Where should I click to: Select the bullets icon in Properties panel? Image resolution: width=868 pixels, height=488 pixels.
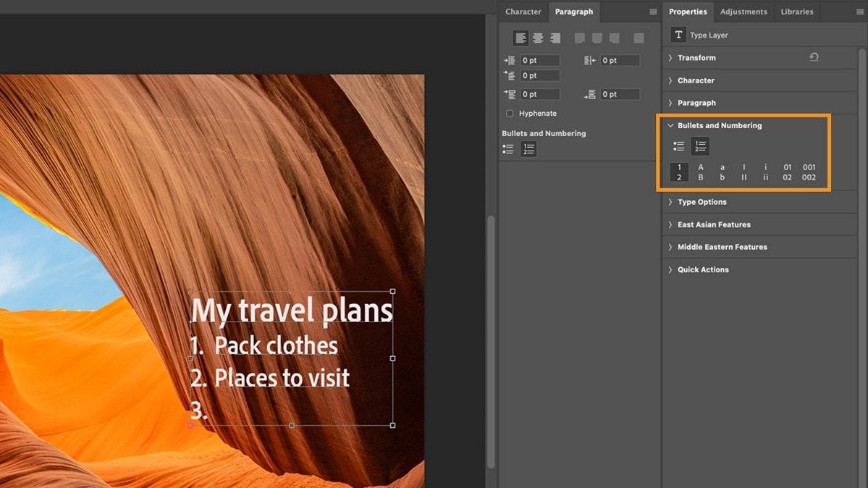click(x=678, y=146)
